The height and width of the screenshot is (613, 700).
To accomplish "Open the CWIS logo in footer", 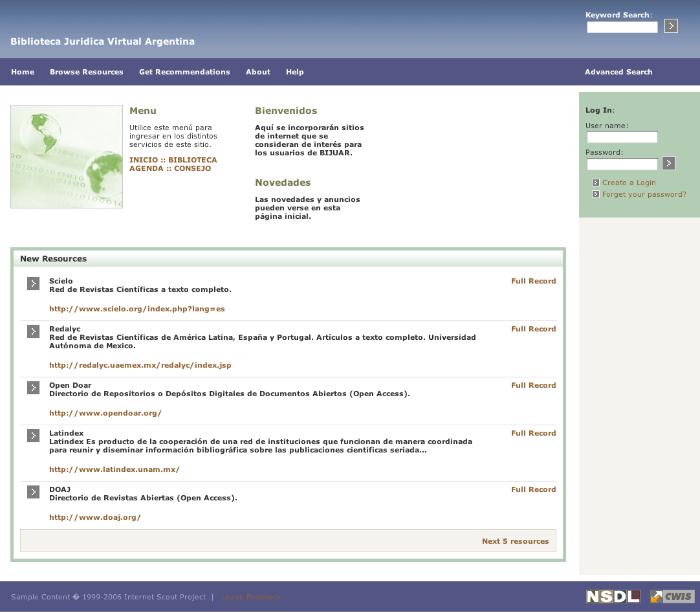I will (x=672, y=596).
